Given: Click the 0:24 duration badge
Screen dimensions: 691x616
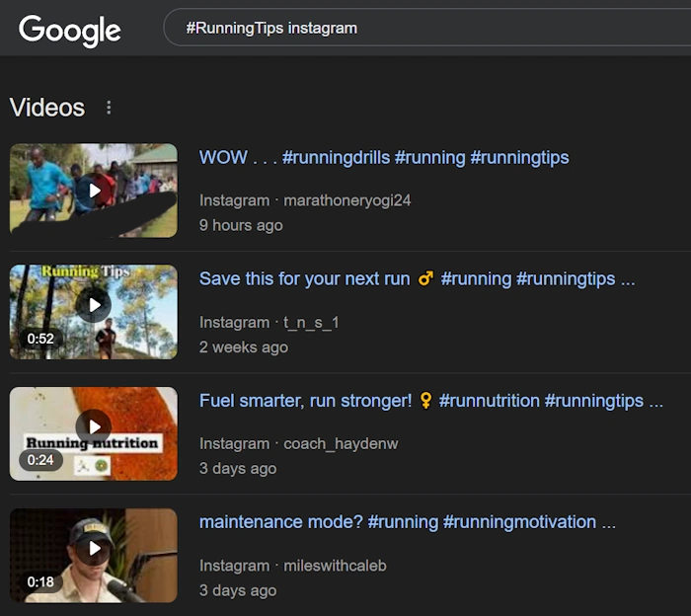Looking at the screenshot, I should click(x=40, y=460).
